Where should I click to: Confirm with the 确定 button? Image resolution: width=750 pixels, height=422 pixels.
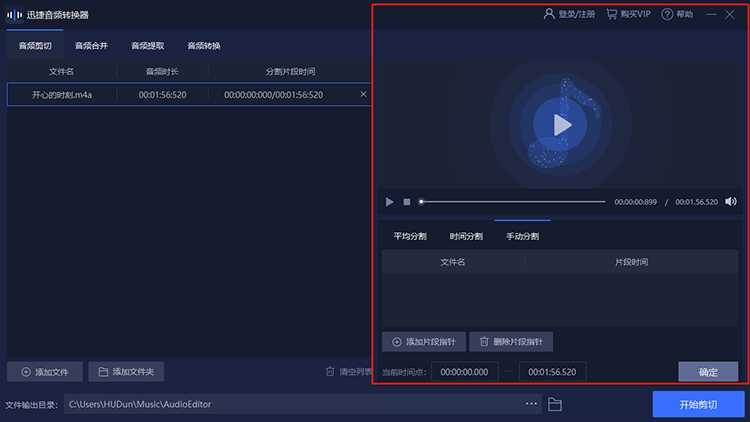coord(708,372)
